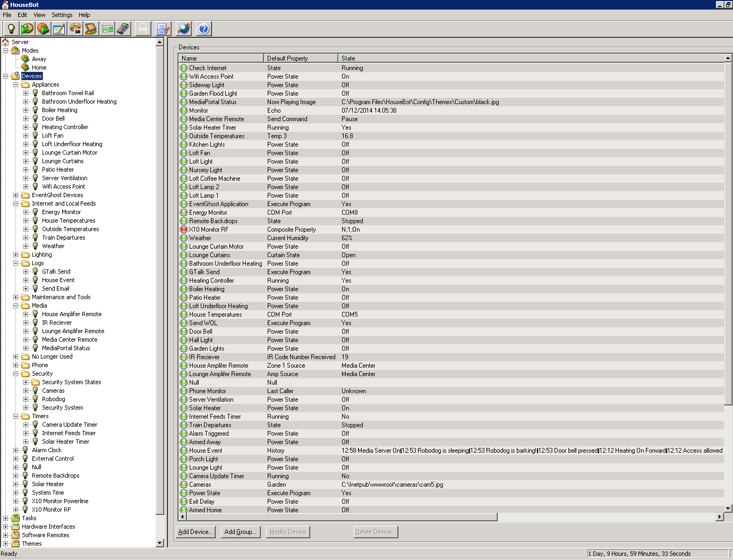The width and height of the screenshot is (733, 560).
Task: Open the Help menu
Action: tap(84, 15)
